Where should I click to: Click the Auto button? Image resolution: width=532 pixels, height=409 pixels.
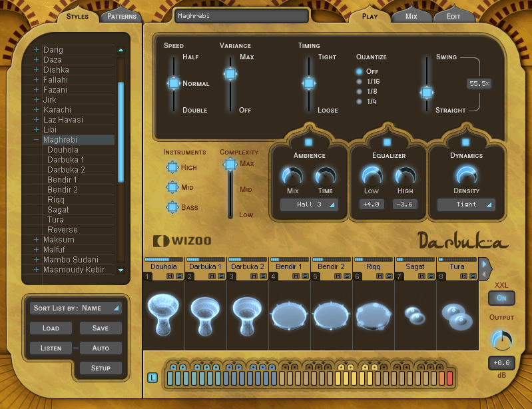point(101,348)
